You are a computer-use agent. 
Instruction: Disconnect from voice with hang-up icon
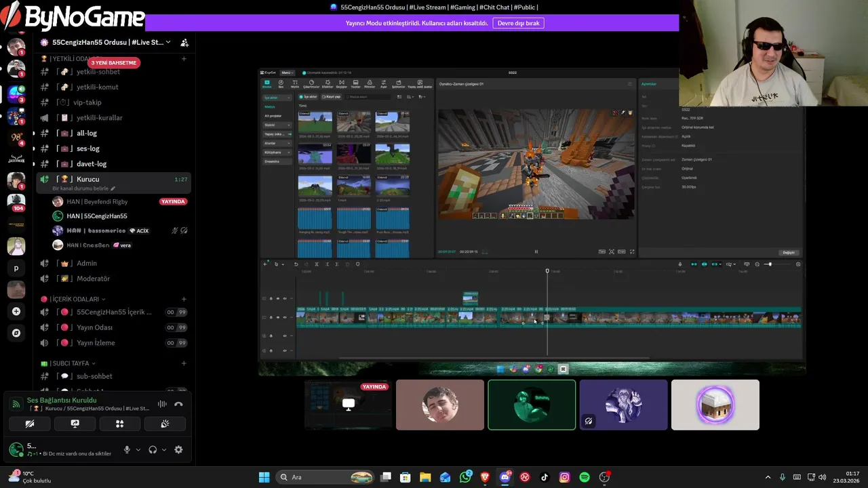click(x=178, y=404)
